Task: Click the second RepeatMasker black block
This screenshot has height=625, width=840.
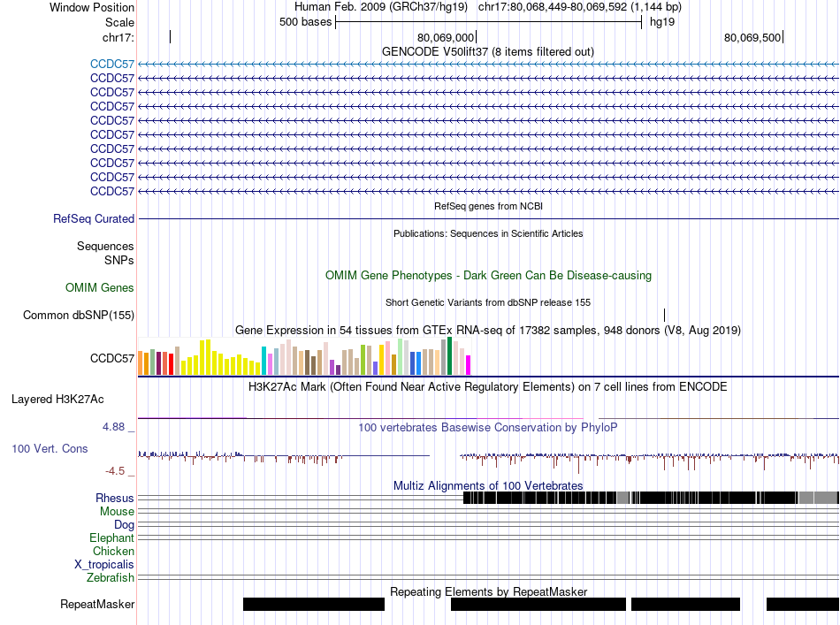Action: [538, 604]
